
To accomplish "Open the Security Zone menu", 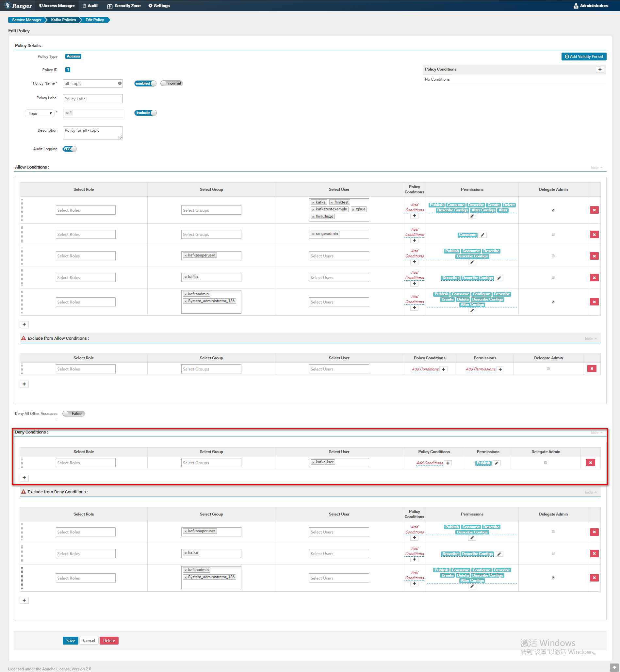I will 124,6.
